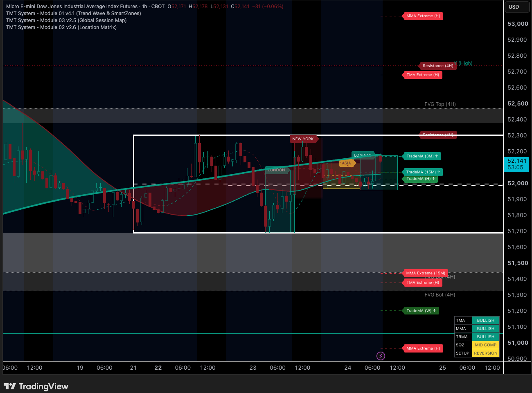Click date 23 on the time axis

coord(253,368)
